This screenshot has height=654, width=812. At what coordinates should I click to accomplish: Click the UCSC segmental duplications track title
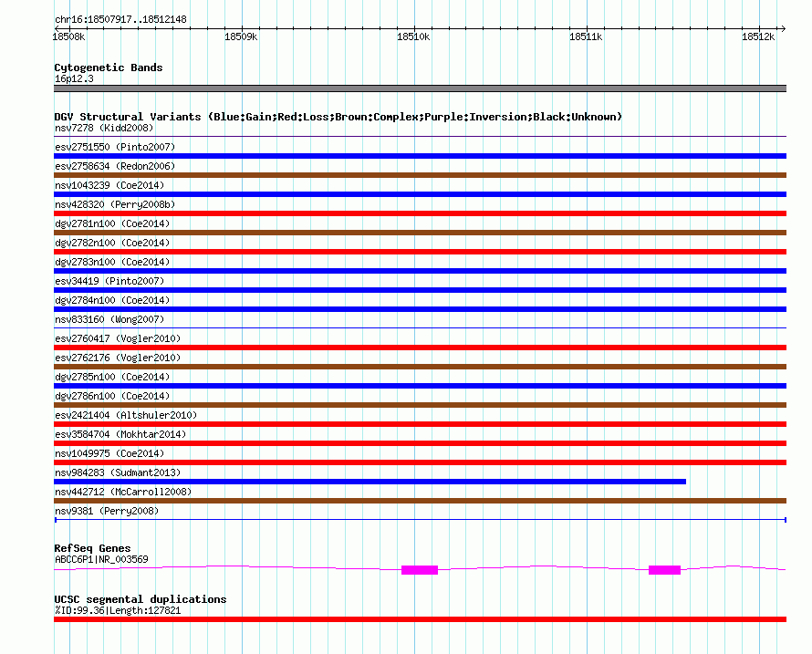141,599
